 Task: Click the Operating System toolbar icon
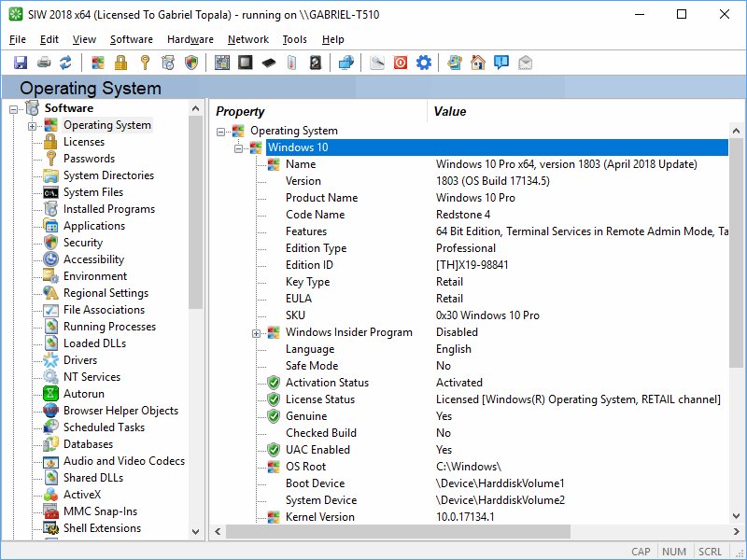click(x=98, y=63)
